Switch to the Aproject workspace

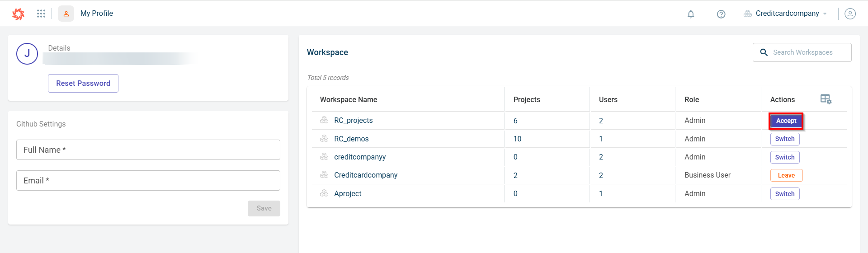[x=785, y=194]
